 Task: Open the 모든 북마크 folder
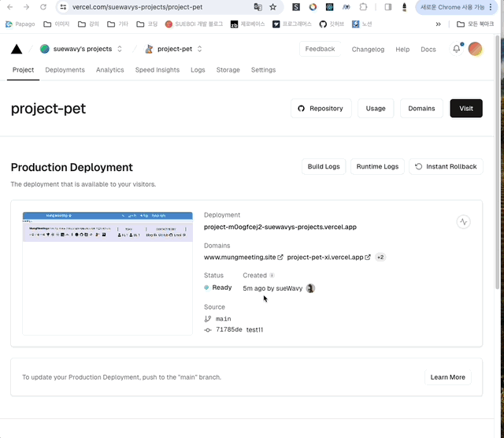[476, 24]
